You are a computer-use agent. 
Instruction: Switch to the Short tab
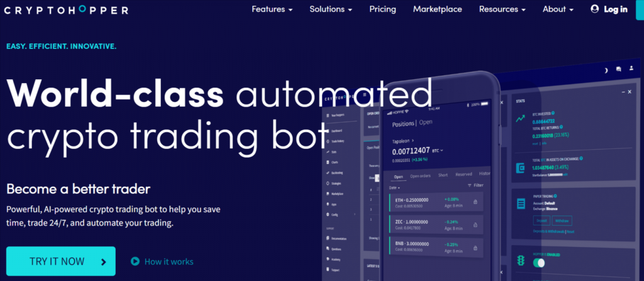tap(443, 175)
